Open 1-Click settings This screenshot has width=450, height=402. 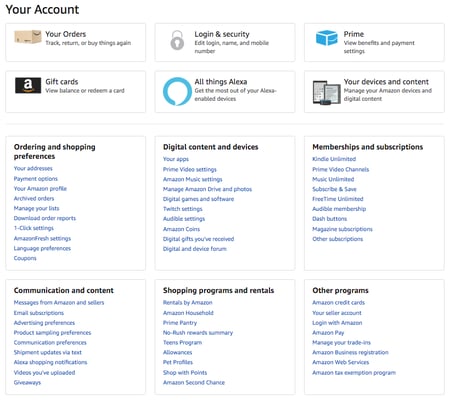tap(34, 228)
